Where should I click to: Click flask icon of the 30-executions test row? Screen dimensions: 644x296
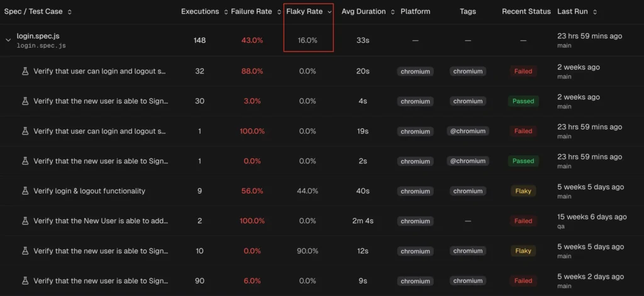pos(26,101)
